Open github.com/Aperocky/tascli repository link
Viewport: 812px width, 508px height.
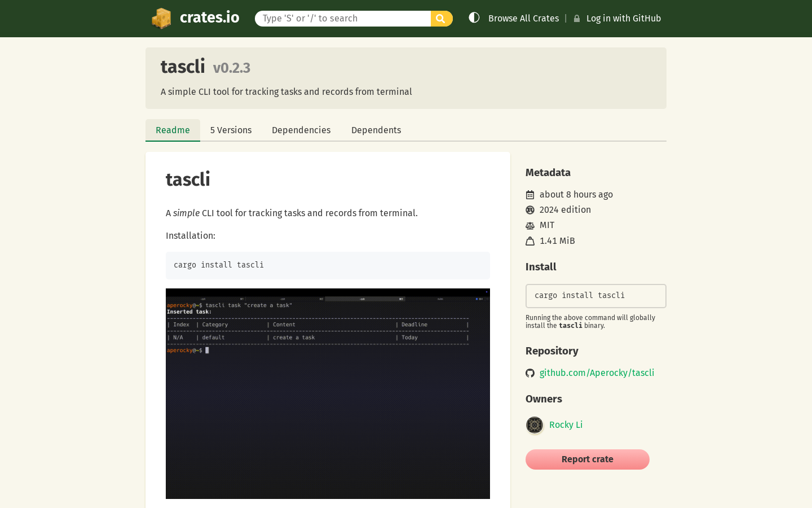coord(597,373)
